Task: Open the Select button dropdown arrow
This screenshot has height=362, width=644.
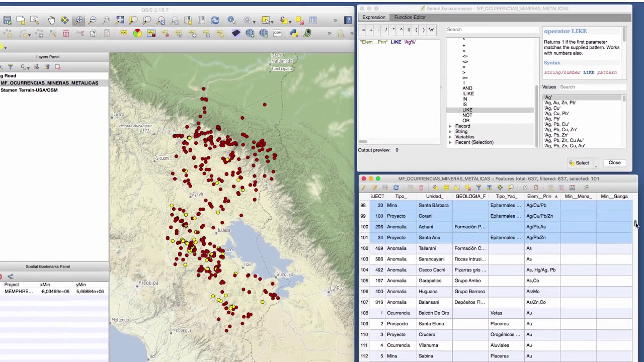Action: [596, 163]
